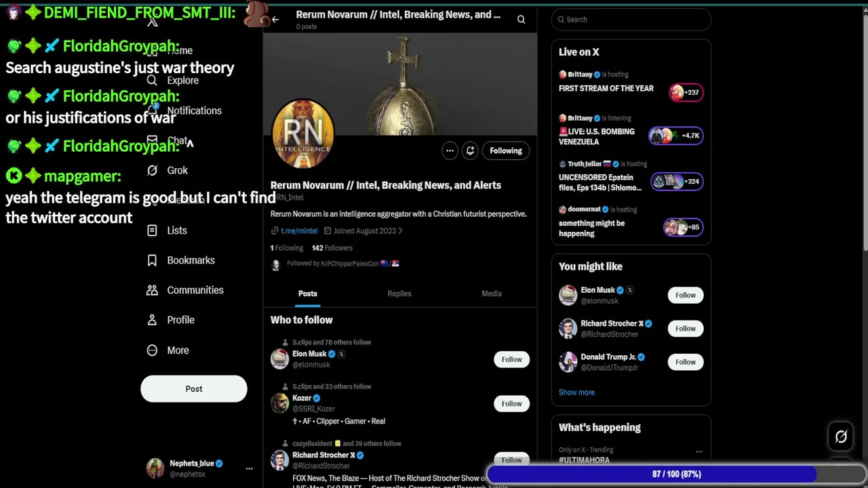Switch to the Media tab
The image size is (868, 488).
[492, 293]
